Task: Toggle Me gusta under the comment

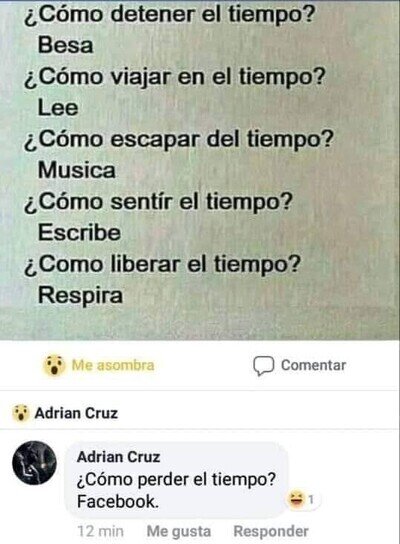Action: tap(179, 531)
